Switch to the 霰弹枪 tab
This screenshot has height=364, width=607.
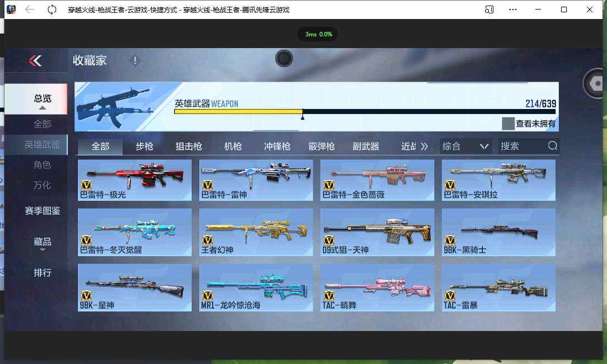point(321,146)
